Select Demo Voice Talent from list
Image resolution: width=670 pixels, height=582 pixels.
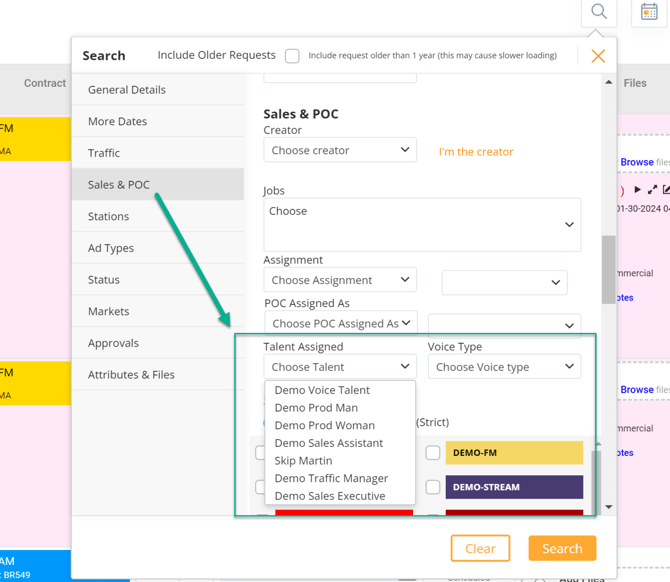click(x=340, y=390)
